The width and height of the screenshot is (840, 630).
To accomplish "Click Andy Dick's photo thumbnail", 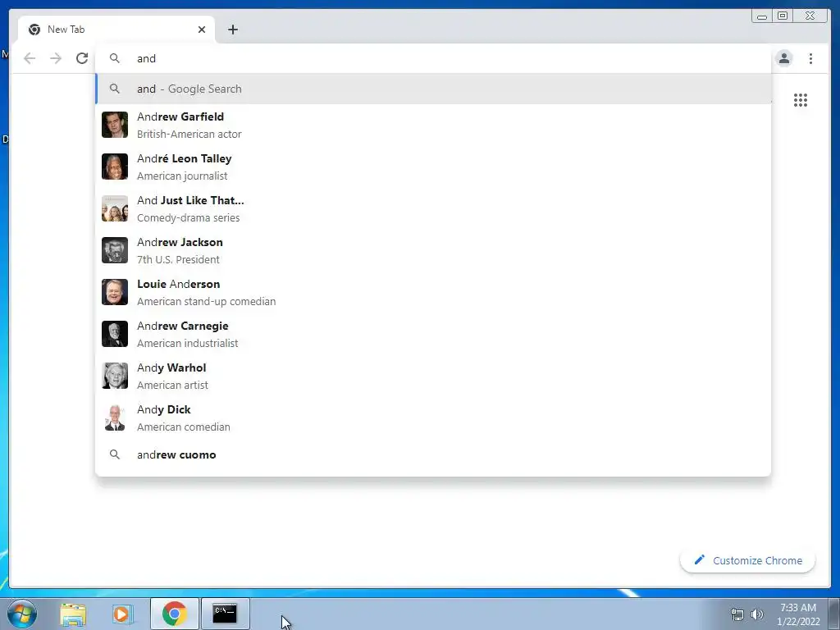I will [115, 418].
